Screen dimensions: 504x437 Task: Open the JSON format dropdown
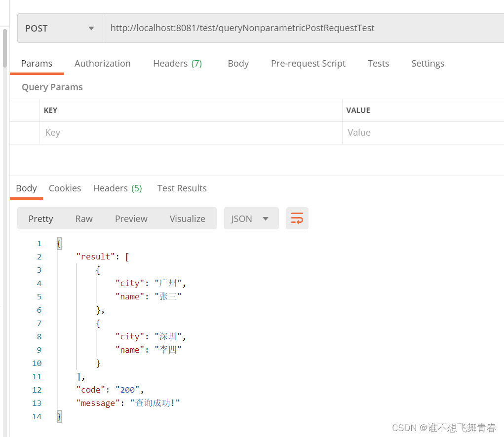pos(251,218)
